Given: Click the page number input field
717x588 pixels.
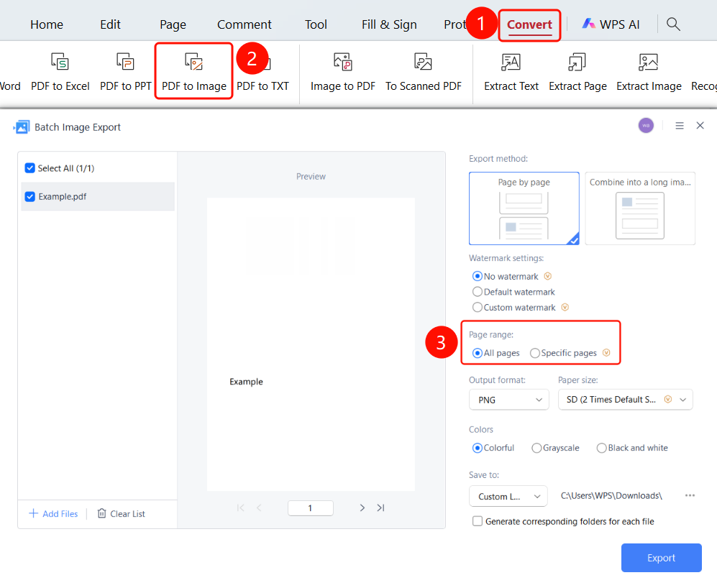Looking at the screenshot, I should click(311, 508).
